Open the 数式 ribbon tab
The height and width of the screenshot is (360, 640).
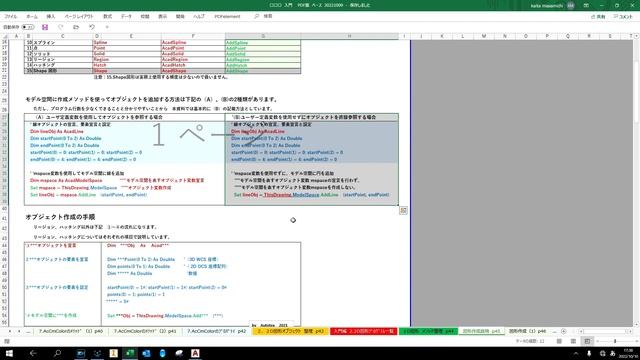107,16
